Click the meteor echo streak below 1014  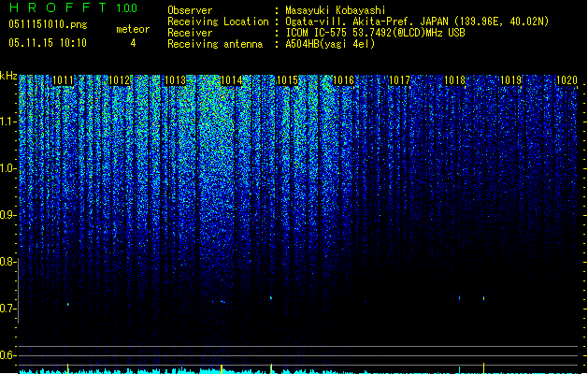click(222, 301)
